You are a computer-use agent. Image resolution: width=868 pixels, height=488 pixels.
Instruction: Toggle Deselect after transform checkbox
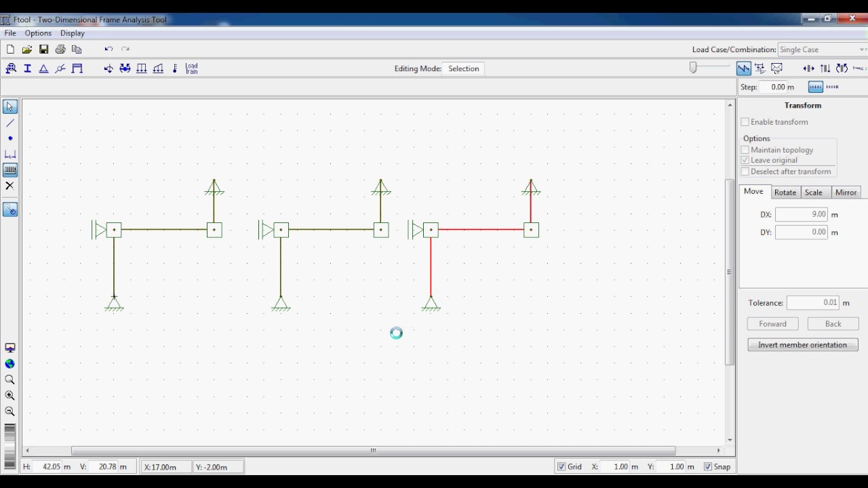745,171
